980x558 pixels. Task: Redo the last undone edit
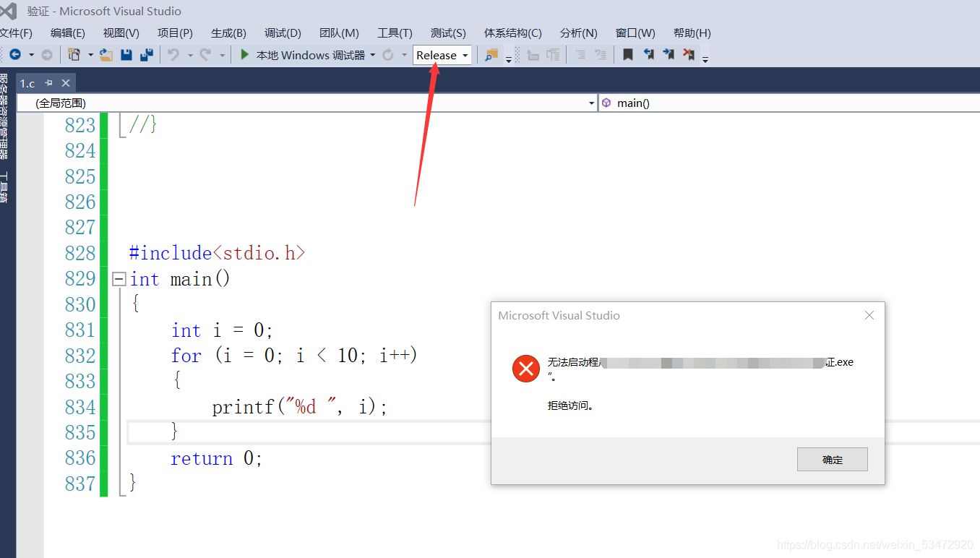205,55
